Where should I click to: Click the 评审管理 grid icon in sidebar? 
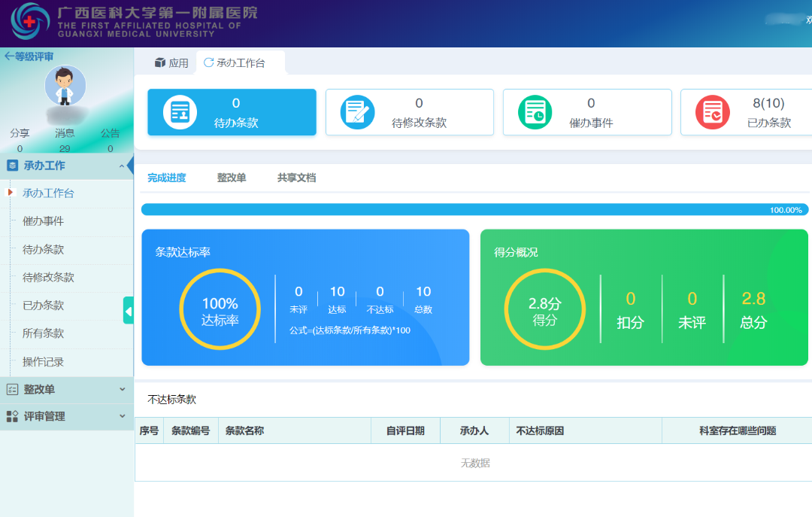coord(11,416)
